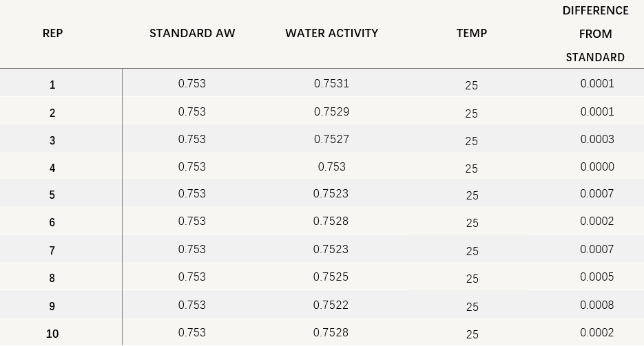Viewport: 644px width, 346px height.
Task: Select the TEMP column header
Action: pos(472,33)
